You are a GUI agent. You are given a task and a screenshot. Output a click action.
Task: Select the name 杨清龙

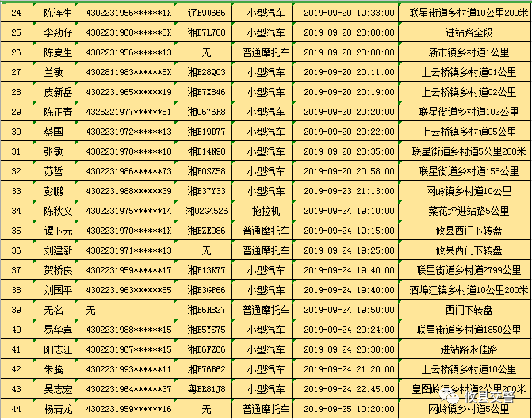click(x=58, y=409)
